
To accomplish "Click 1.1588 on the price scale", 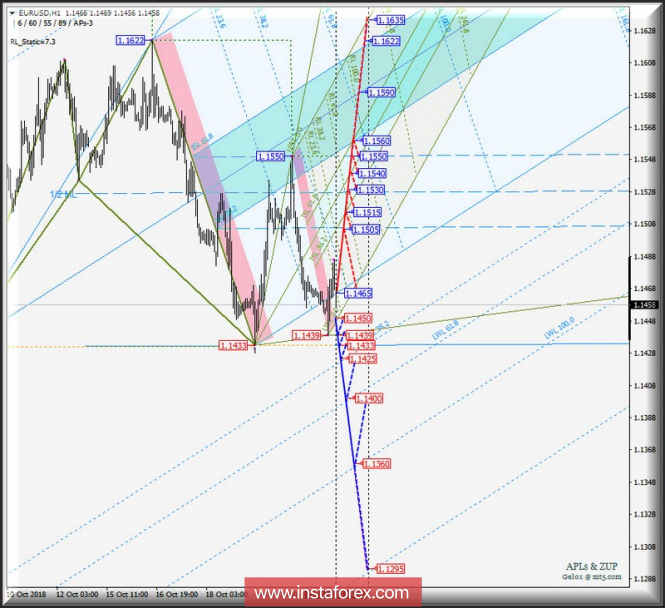I will pyautogui.click(x=644, y=95).
